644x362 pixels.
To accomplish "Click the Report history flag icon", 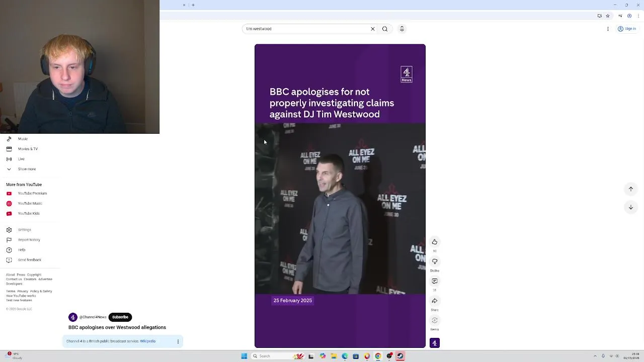I will coord(9,240).
